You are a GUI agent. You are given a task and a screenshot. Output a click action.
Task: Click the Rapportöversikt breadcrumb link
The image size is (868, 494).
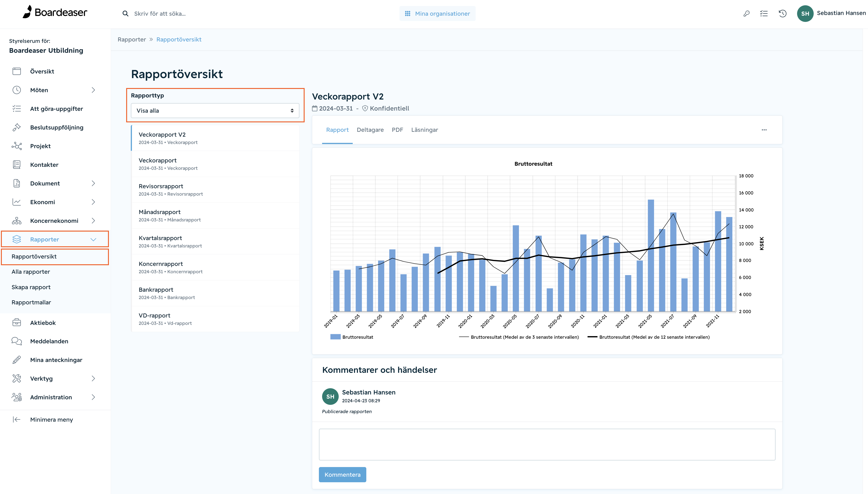tap(179, 39)
